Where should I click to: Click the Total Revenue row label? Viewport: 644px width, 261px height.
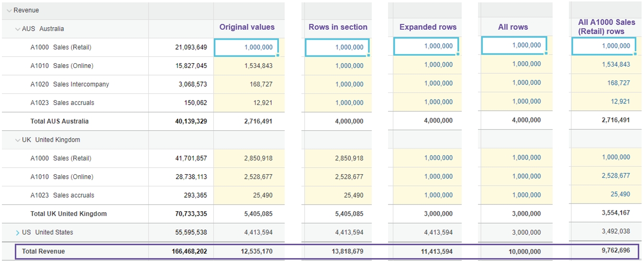(43, 251)
